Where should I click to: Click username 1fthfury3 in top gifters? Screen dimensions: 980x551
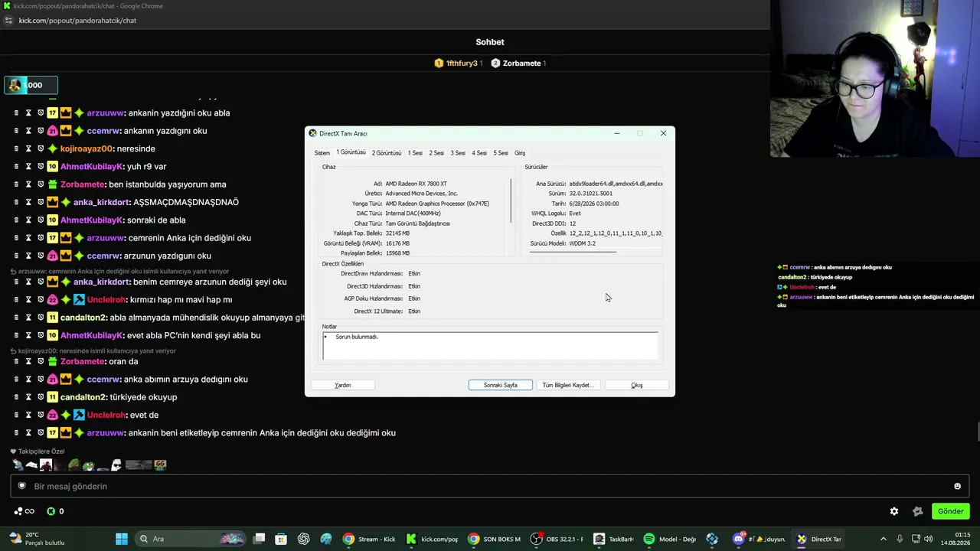click(x=462, y=64)
